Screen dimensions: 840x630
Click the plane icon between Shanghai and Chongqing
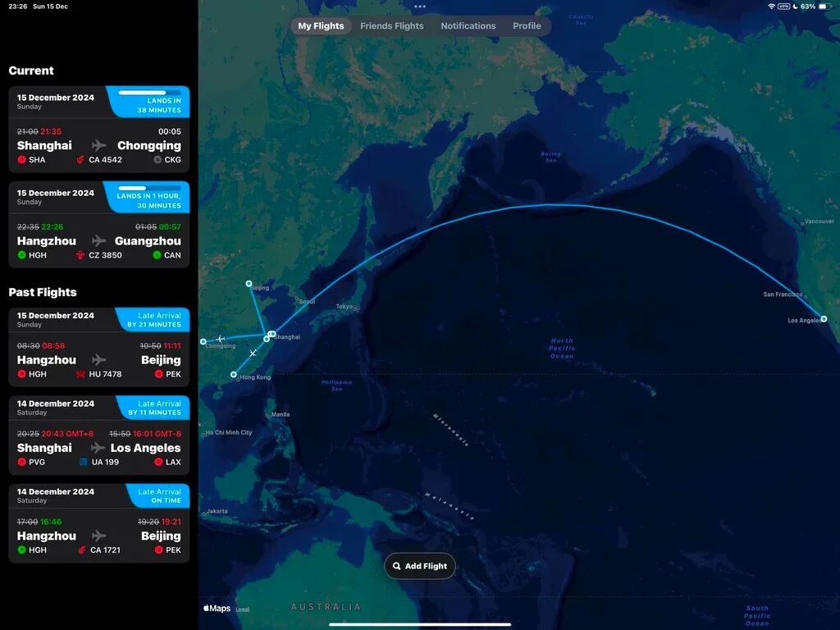point(99,145)
